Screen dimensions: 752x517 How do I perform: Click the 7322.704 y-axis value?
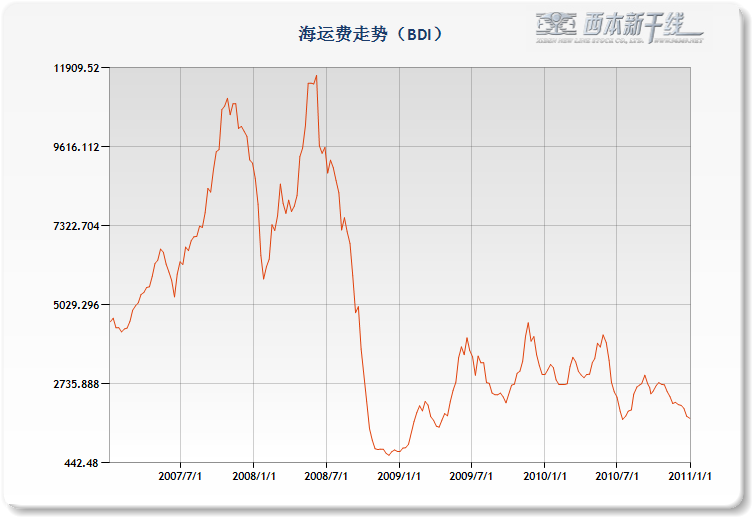click(x=78, y=226)
